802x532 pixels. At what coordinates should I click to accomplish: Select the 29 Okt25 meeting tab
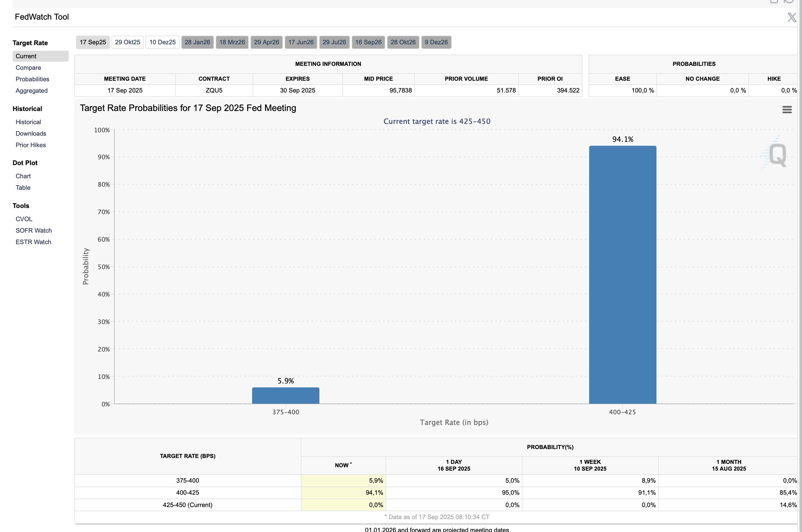(x=127, y=42)
